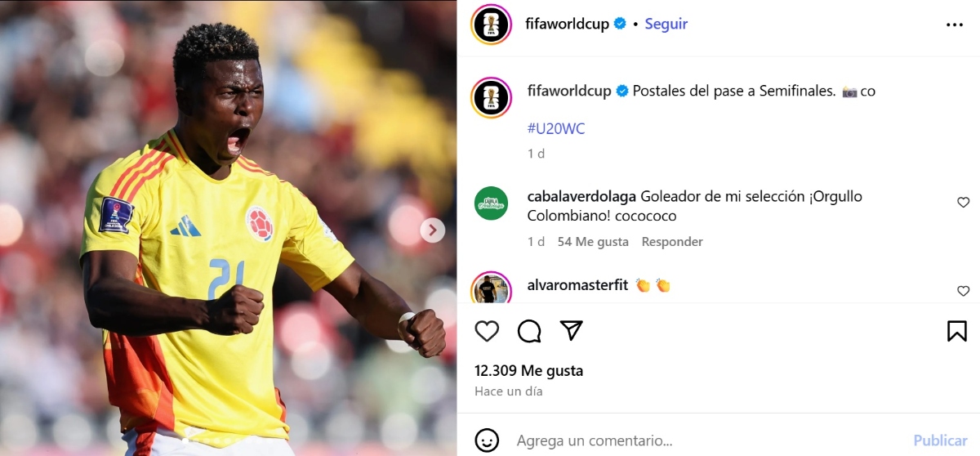The height and width of the screenshot is (456, 980).
Task: Open alvaromasterfit profile avatar
Action: (491, 288)
